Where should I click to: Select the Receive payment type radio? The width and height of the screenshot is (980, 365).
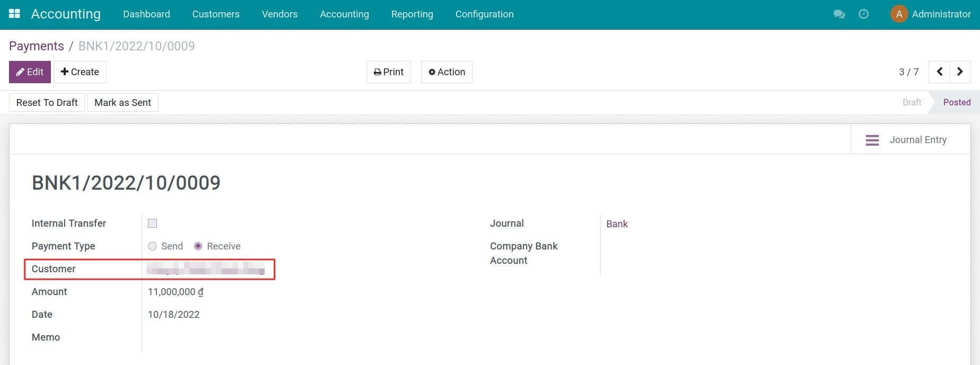(x=198, y=246)
